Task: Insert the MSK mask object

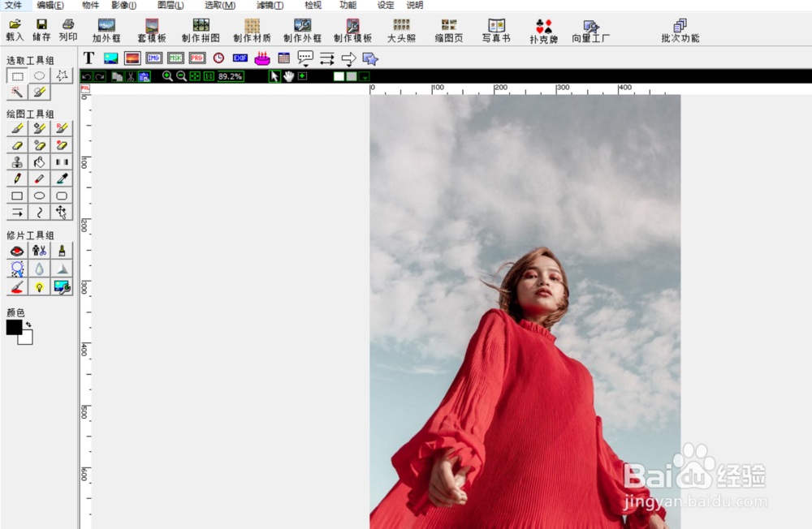Action: tap(175, 58)
